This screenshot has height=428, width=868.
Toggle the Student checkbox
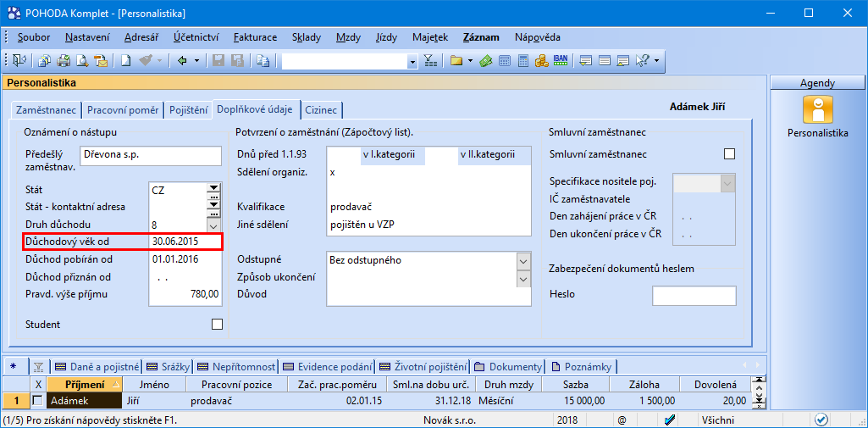click(x=217, y=325)
